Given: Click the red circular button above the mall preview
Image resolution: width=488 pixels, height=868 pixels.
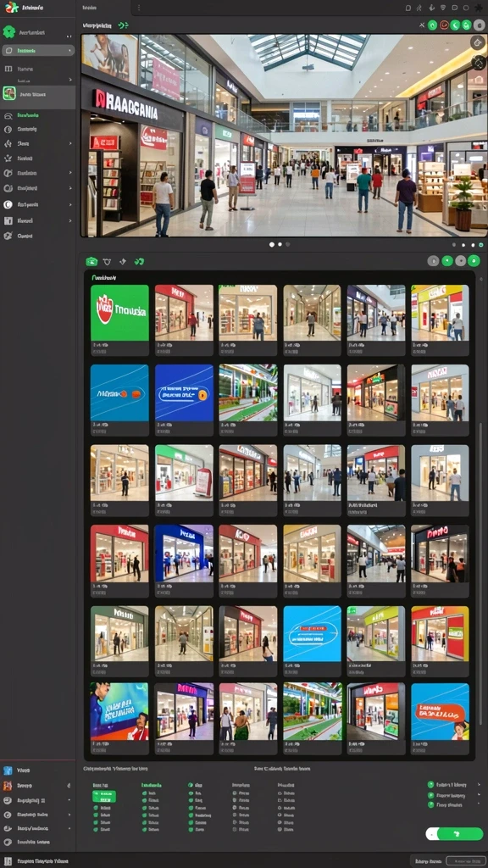Looking at the screenshot, I should [x=444, y=25].
